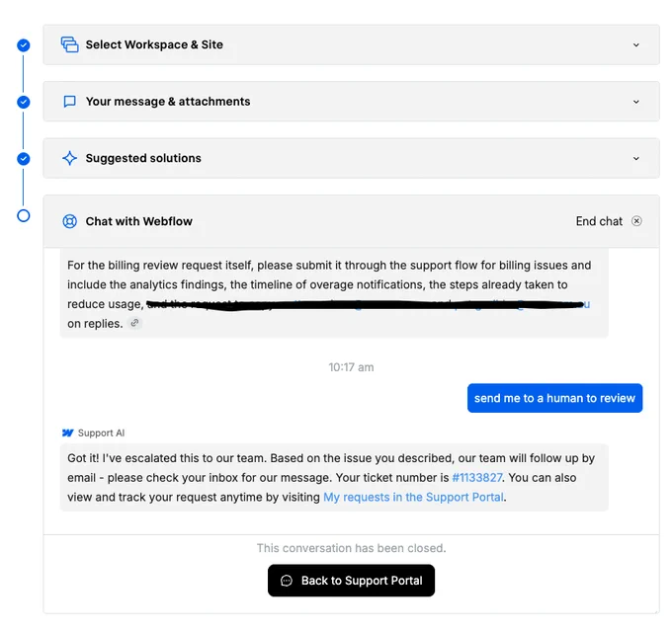Screen dimensions: 672x630
Task: Go Back to Support Portal
Action: 351,581
